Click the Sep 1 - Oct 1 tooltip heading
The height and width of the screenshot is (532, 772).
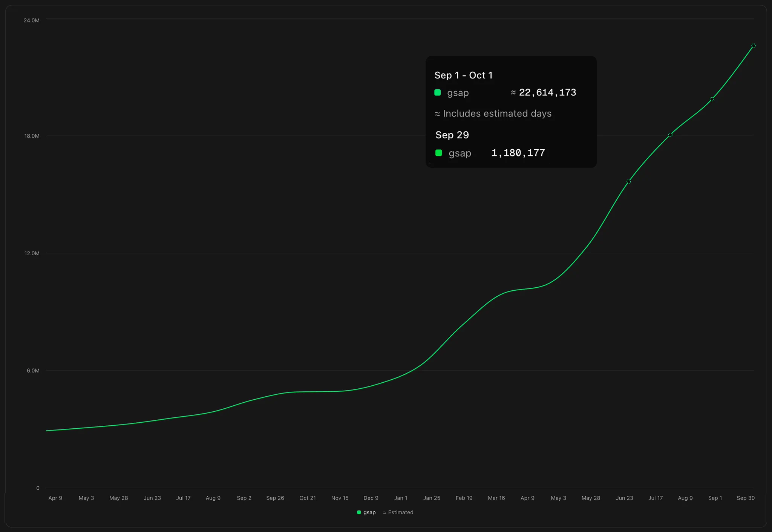[463, 75]
